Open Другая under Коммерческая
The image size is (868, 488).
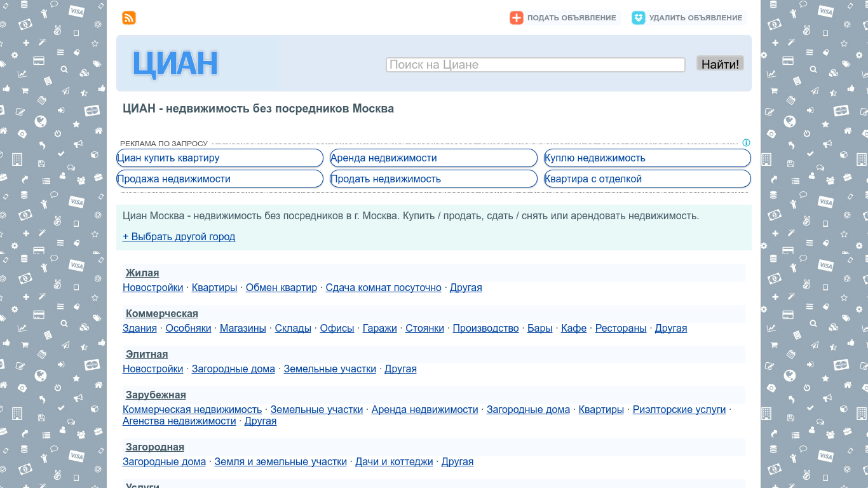pyautogui.click(x=671, y=329)
